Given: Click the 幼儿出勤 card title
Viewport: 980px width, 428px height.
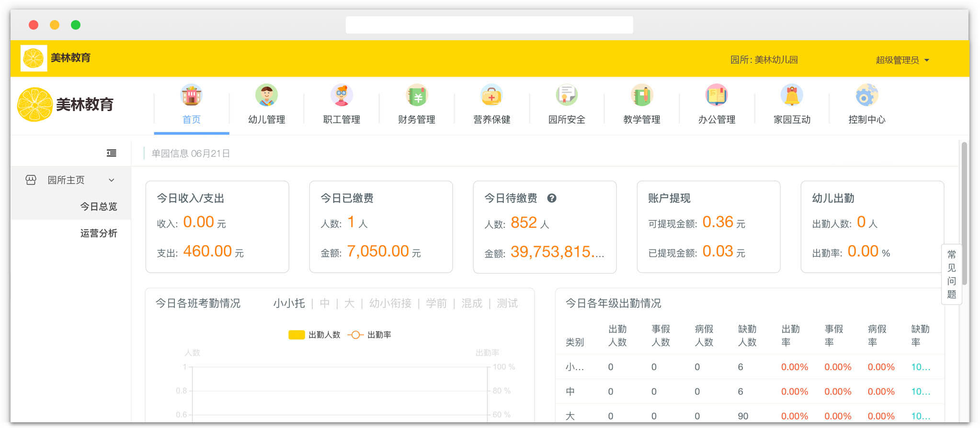Looking at the screenshot, I should click(x=833, y=198).
